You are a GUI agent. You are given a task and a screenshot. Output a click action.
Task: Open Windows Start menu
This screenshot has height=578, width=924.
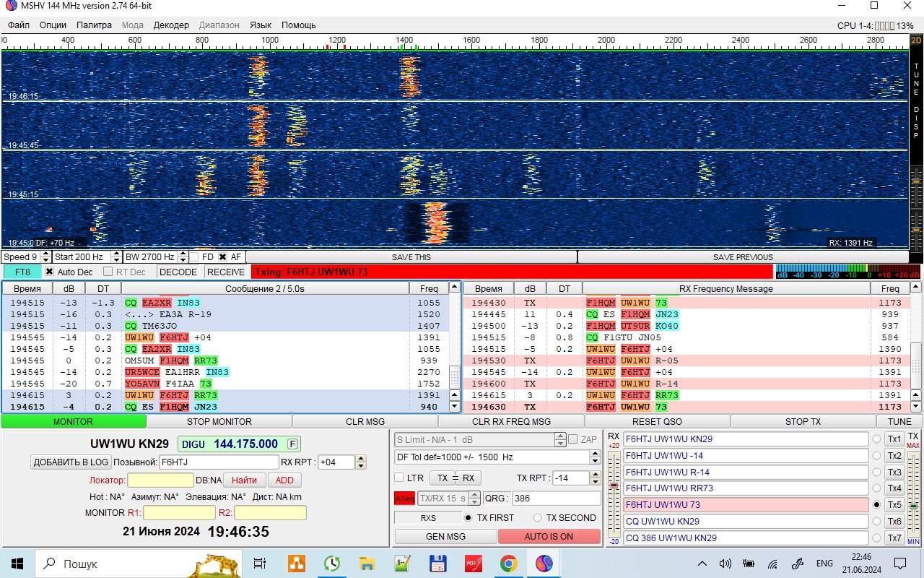17,564
